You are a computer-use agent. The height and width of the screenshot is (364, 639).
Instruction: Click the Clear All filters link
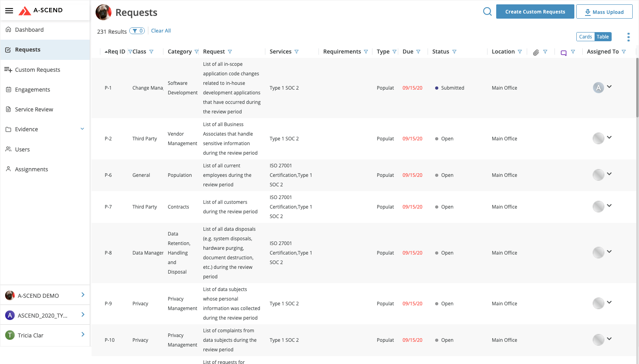click(161, 31)
